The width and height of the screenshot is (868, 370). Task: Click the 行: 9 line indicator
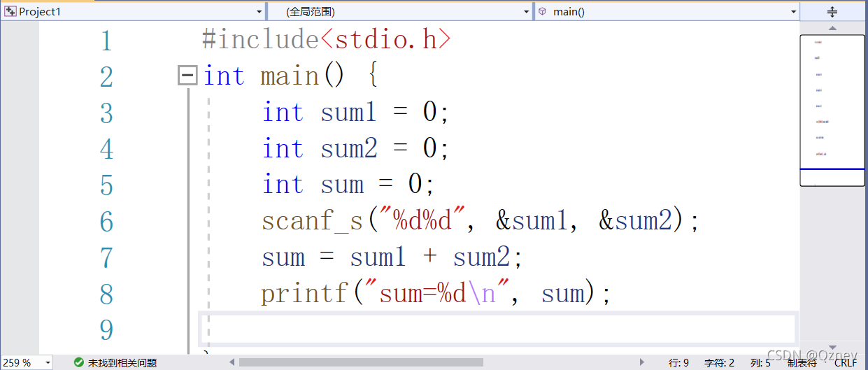pyautogui.click(x=678, y=363)
